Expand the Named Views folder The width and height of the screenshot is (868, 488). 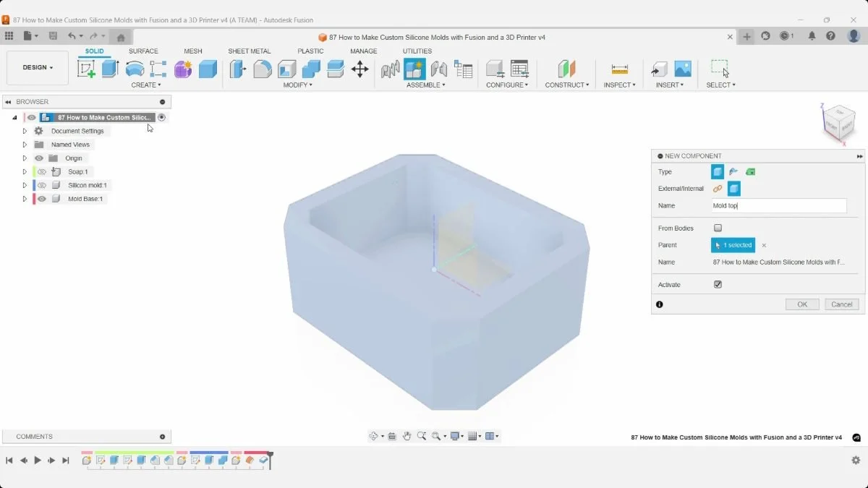(25, 145)
